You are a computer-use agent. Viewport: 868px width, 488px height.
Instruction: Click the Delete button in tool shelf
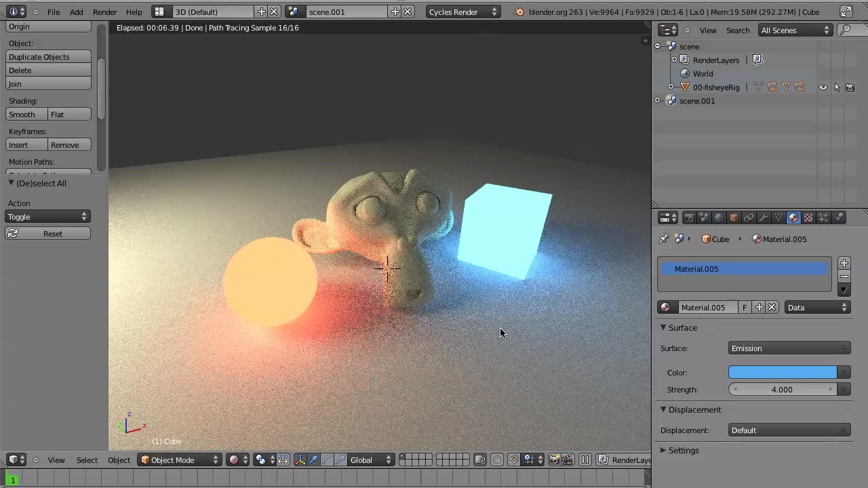click(48, 70)
